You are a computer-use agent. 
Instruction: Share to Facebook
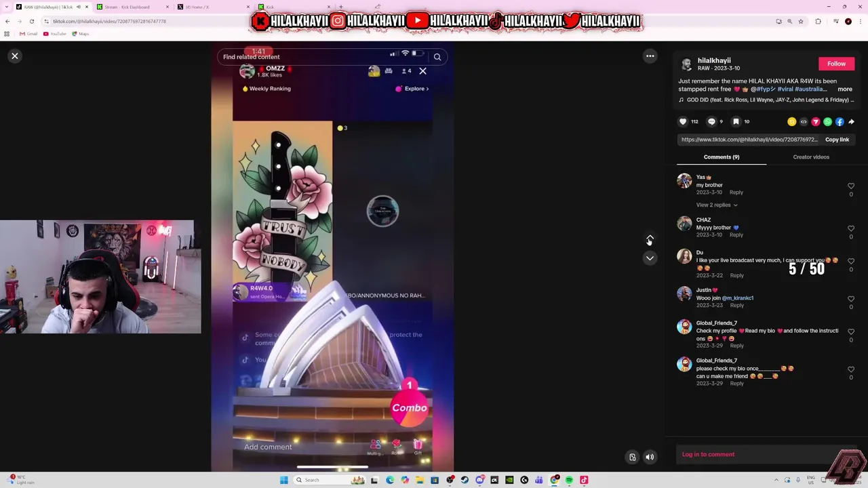(840, 122)
